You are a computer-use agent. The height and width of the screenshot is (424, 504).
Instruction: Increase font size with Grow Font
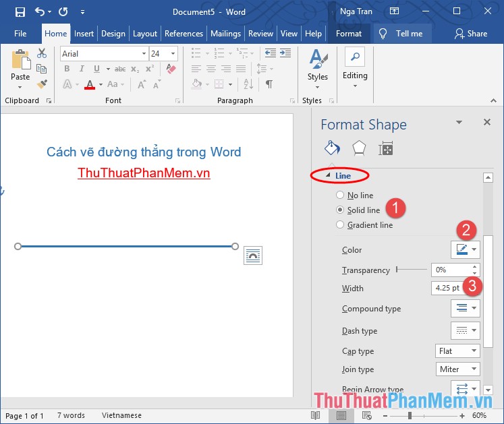[142, 84]
